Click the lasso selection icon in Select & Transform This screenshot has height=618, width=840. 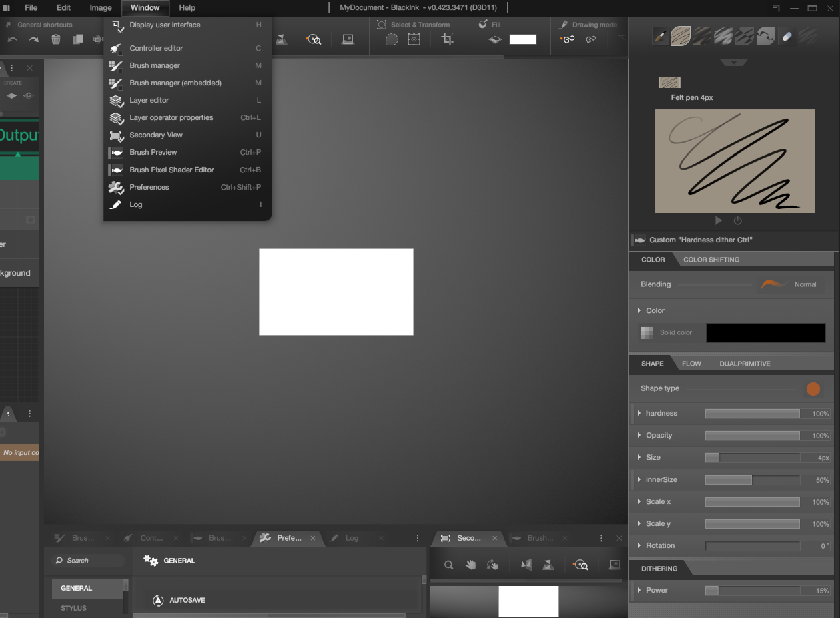(392, 40)
